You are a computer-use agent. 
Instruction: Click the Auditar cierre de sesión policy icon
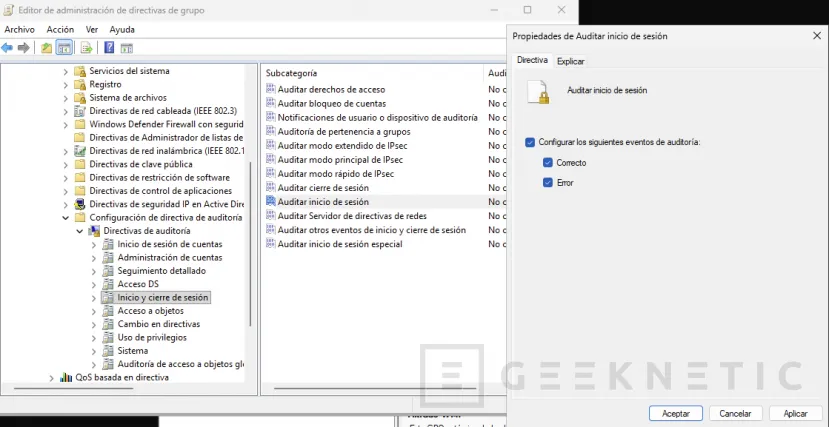click(x=271, y=188)
